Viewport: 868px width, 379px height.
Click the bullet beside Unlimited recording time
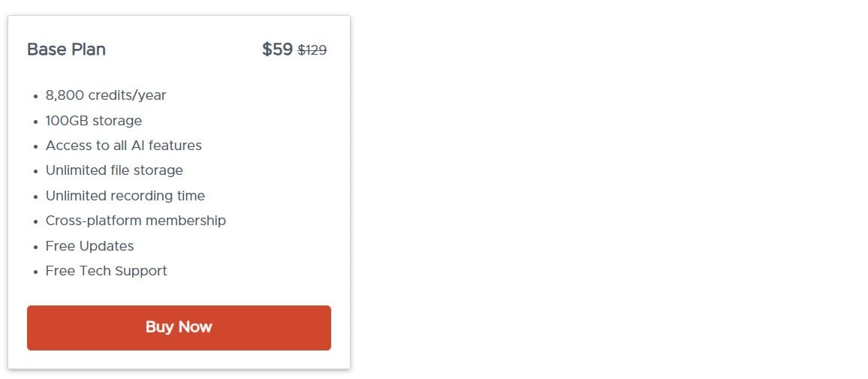point(35,197)
